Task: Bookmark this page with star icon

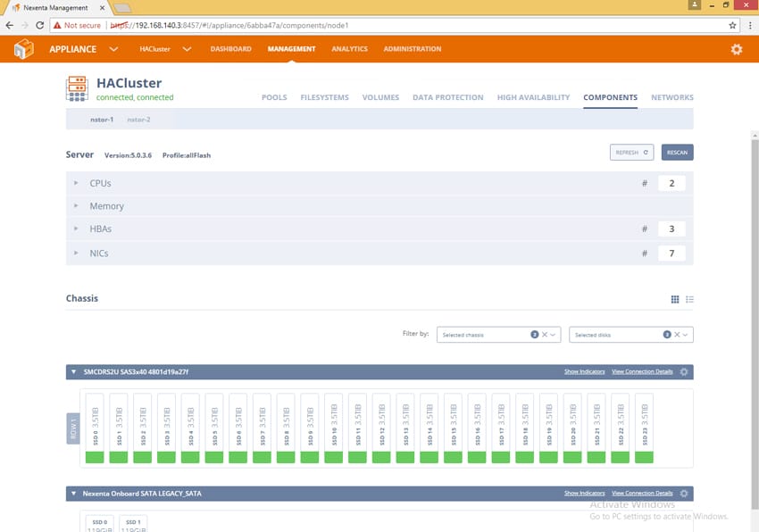Action: (x=732, y=25)
